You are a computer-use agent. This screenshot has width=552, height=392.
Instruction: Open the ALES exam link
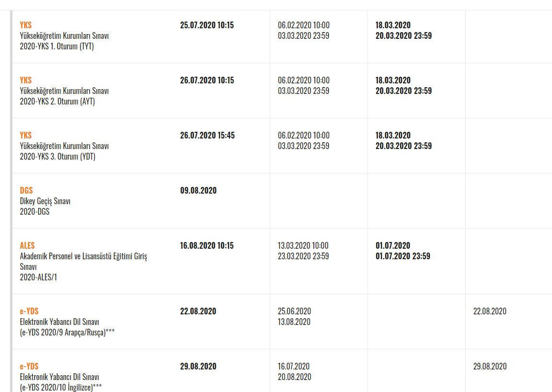click(27, 245)
